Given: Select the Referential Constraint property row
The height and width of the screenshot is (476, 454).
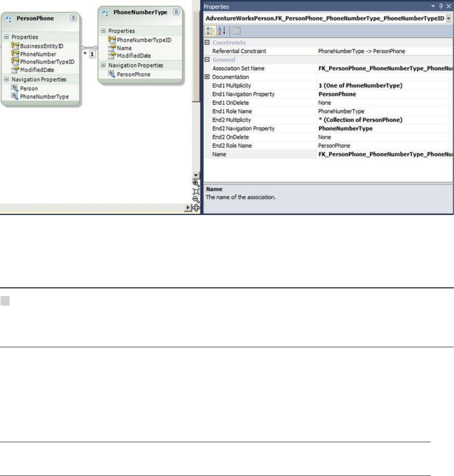Looking at the screenshot, I should (x=329, y=51).
